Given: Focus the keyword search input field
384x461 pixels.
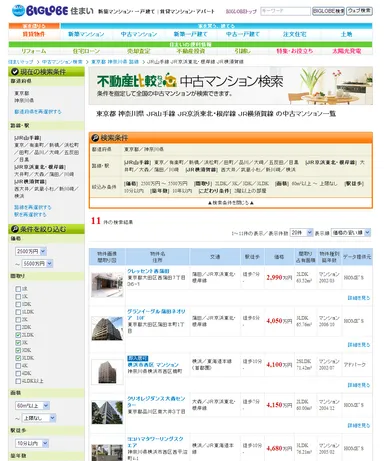Looking at the screenshot, I should 285,11.
